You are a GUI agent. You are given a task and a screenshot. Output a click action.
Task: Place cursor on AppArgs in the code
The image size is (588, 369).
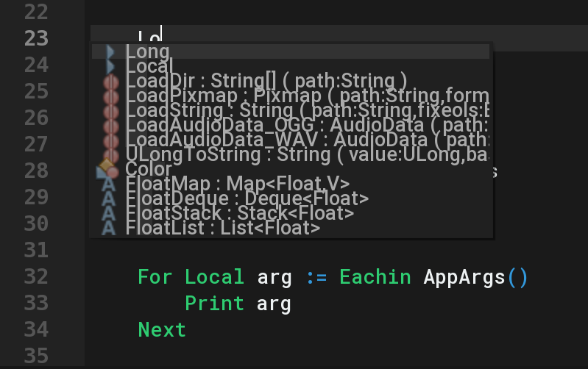(464, 277)
